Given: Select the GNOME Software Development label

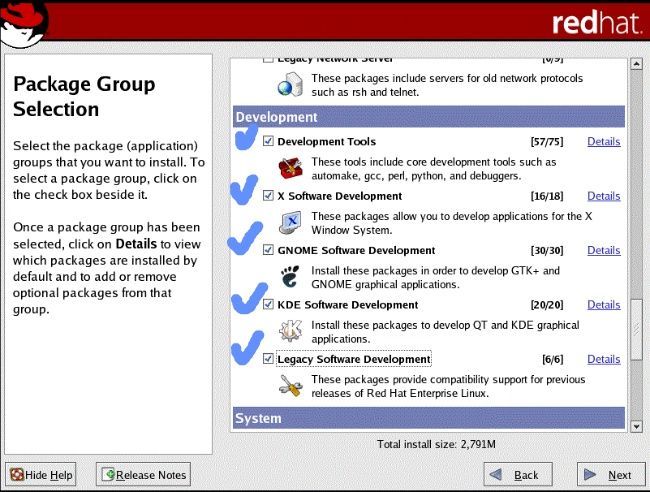Looking at the screenshot, I should [x=356, y=250].
